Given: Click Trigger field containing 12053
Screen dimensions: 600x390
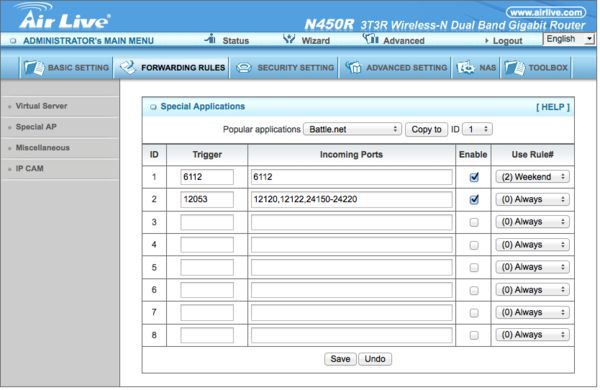Looking at the screenshot, I should click(x=207, y=199).
